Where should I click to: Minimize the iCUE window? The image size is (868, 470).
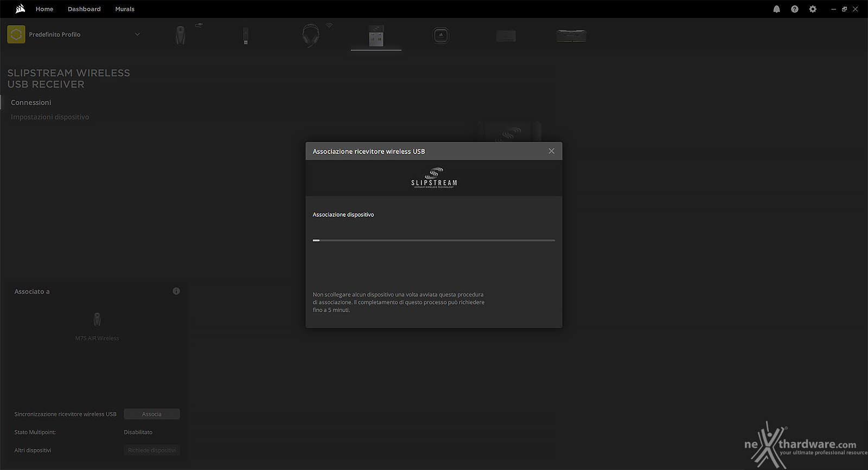click(833, 9)
